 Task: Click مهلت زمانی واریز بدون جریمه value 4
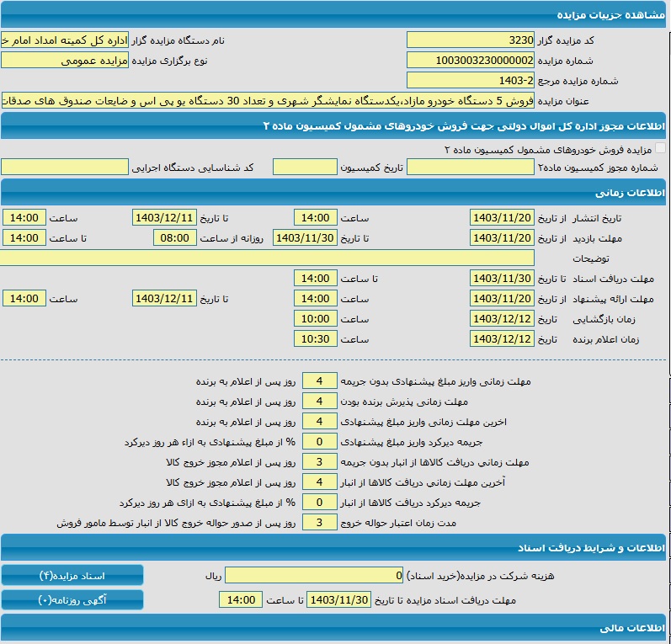pyautogui.click(x=320, y=381)
